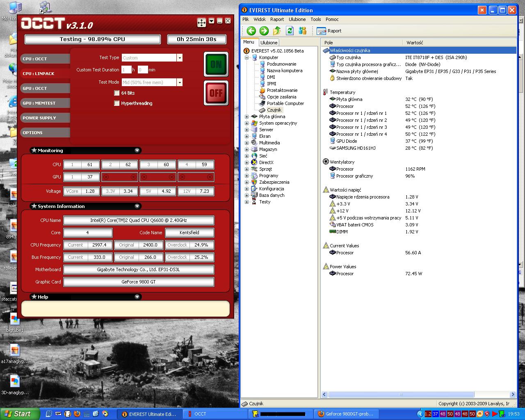The image size is (525, 420).
Task: Collapse the Help section arrow
Action: 137,297
